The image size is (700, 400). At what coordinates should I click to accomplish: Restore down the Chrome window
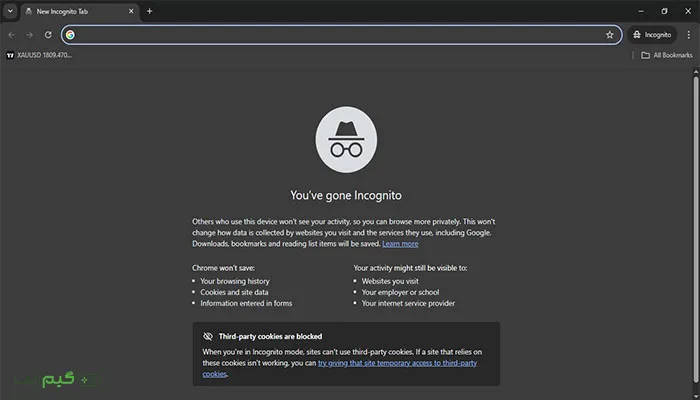pyautogui.click(x=664, y=11)
